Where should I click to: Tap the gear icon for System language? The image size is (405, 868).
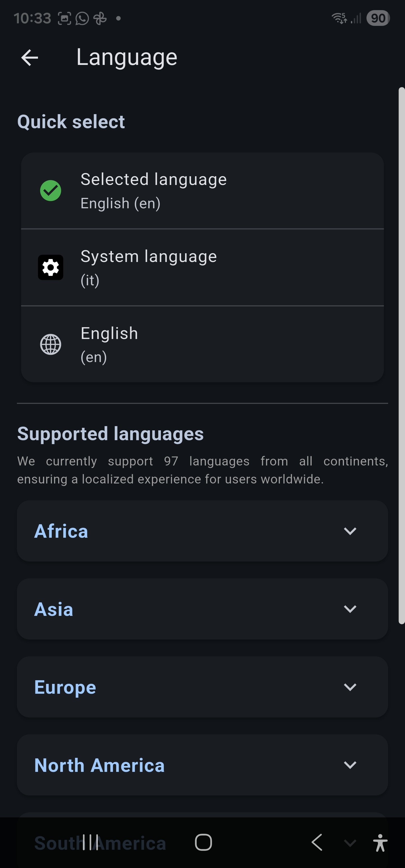click(50, 267)
